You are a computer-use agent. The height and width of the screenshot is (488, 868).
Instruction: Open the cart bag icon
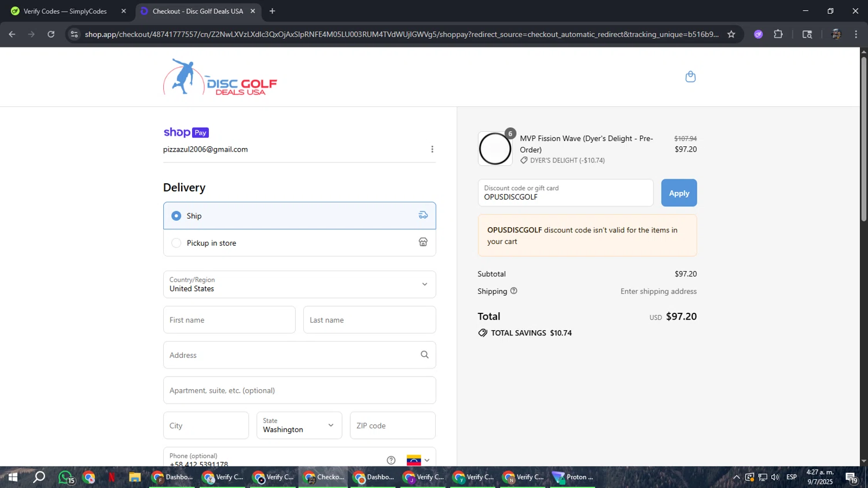690,77
